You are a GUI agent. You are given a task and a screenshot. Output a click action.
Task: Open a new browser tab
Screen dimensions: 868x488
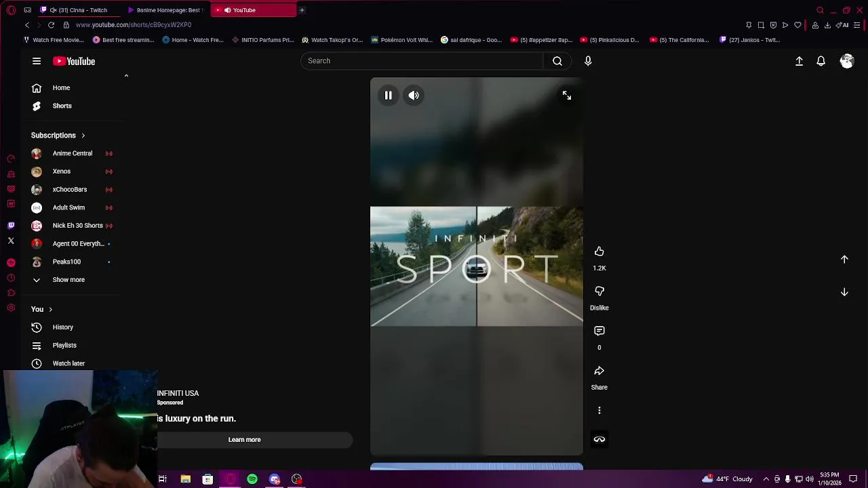tap(302, 10)
